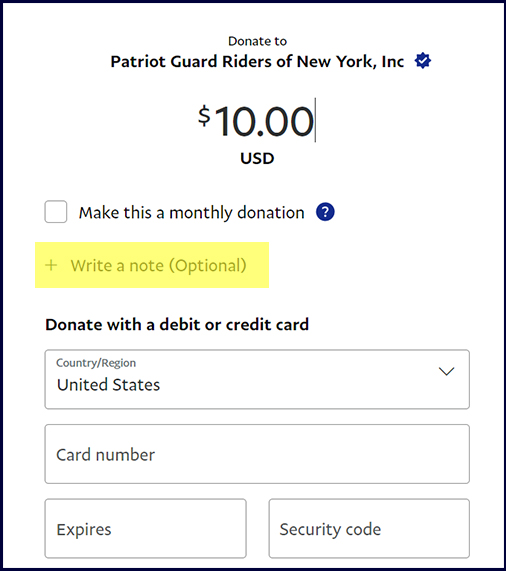Click the 'Make this a monthly donation' label
This screenshot has height=571, width=506.
(191, 213)
